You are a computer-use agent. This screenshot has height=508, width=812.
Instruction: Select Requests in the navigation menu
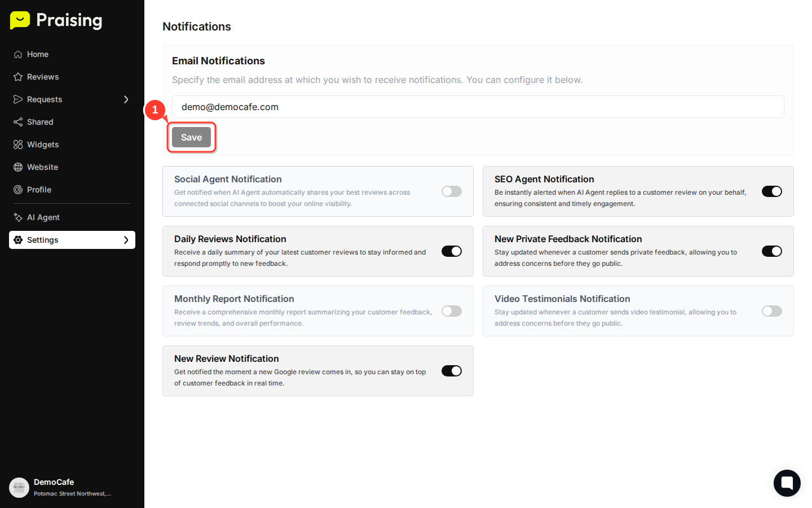tap(44, 99)
